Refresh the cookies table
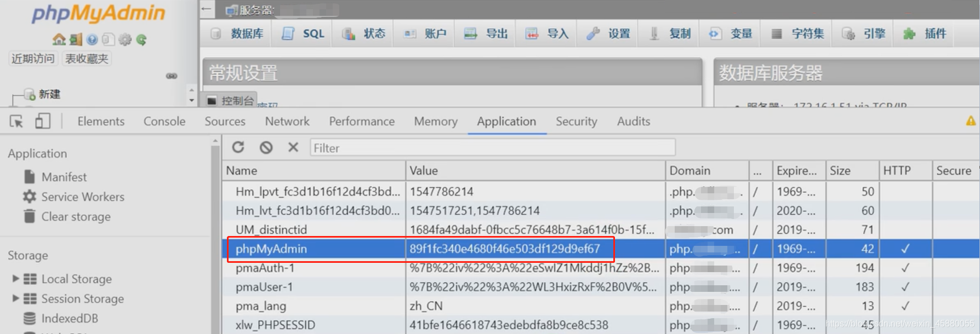The image size is (980, 334). point(238,147)
